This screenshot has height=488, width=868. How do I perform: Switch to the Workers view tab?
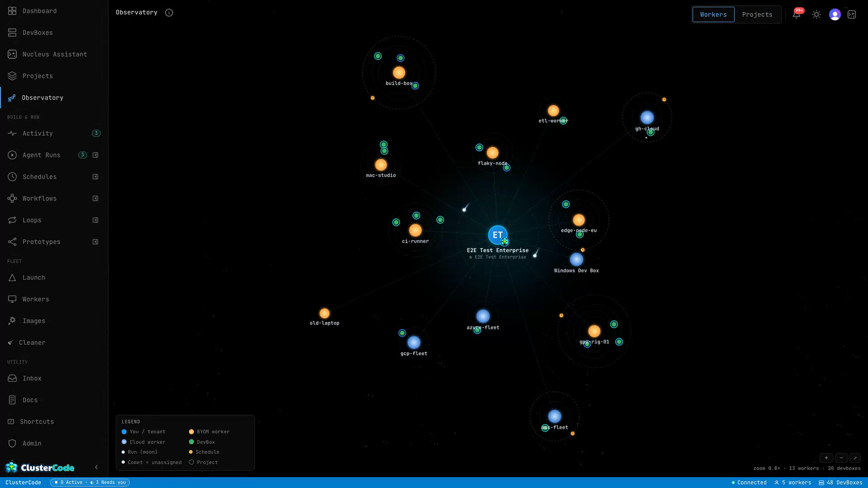click(x=713, y=14)
